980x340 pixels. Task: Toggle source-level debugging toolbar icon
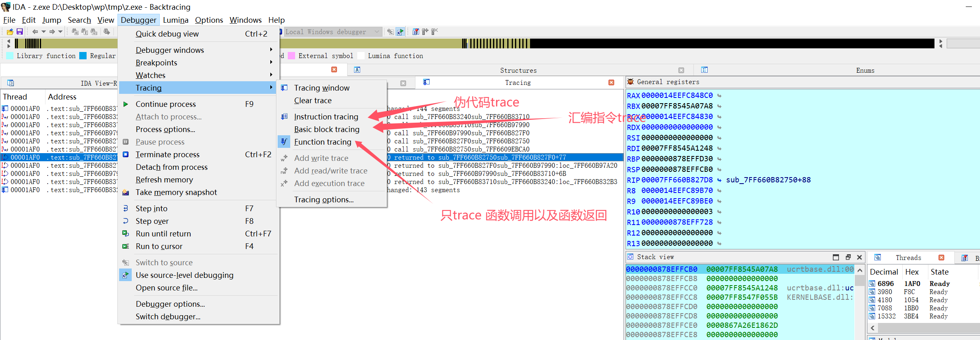(x=400, y=32)
